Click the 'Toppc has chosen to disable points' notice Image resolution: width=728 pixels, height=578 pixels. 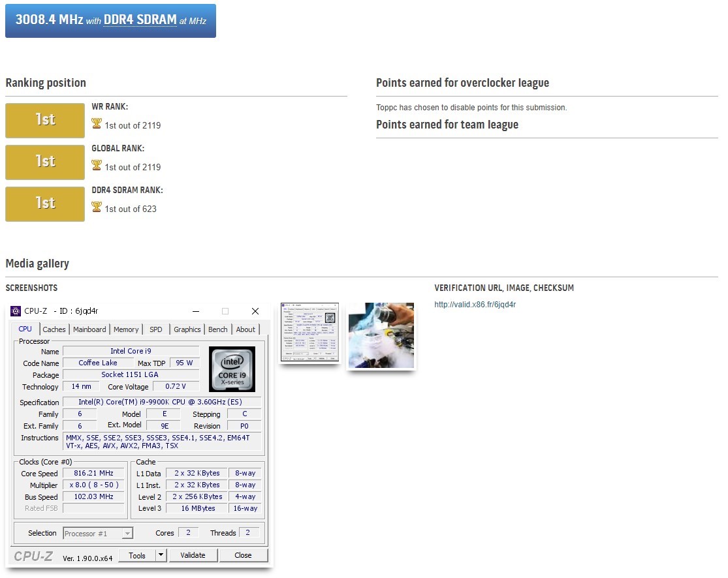pos(471,108)
